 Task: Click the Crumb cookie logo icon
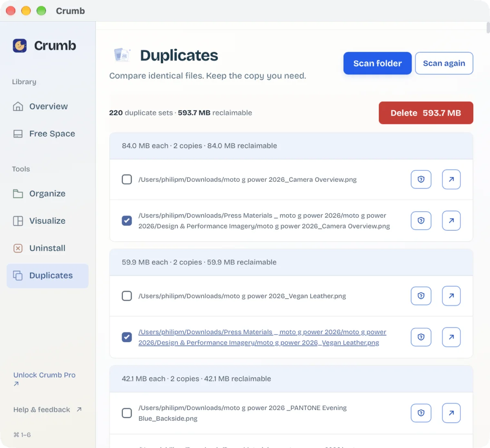[20, 46]
